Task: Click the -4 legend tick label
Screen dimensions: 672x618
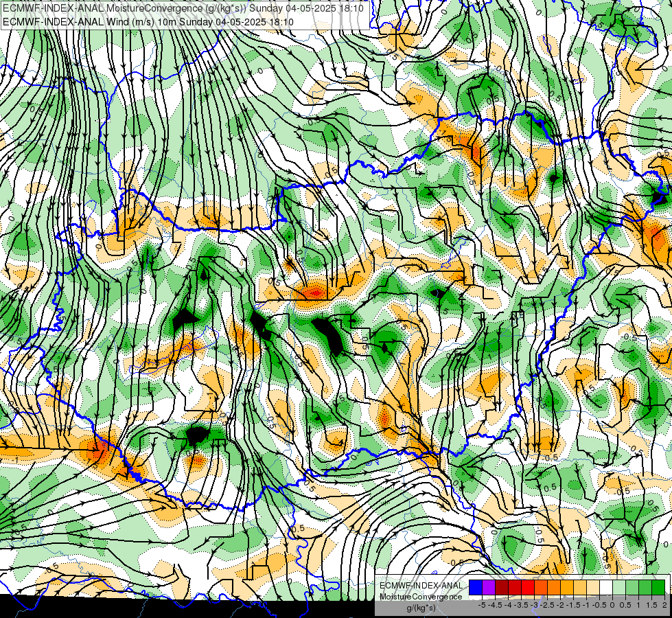Action: (509, 605)
